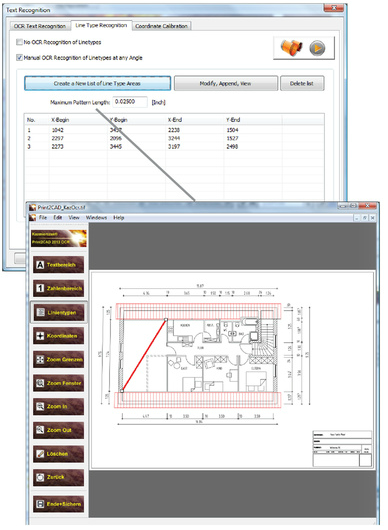The height and width of the screenshot is (530, 388).
Task: Select the Löschen delete tool
Action: [58, 454]
